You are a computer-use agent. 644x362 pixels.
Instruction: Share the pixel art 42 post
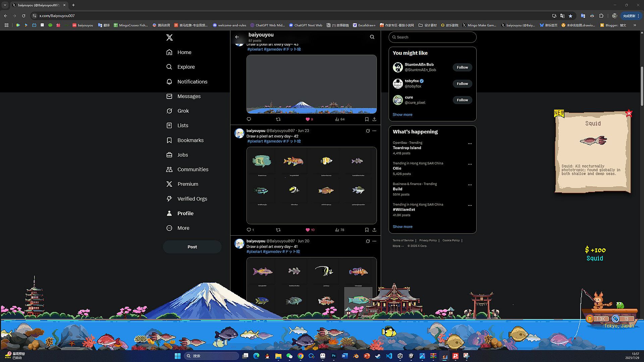[x=374, y=230]
